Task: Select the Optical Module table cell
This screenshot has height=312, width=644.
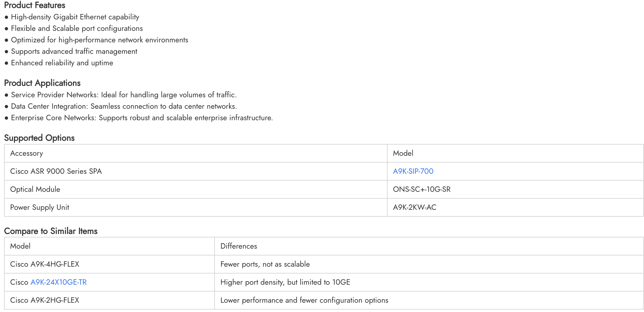Action: click(35, 189)
